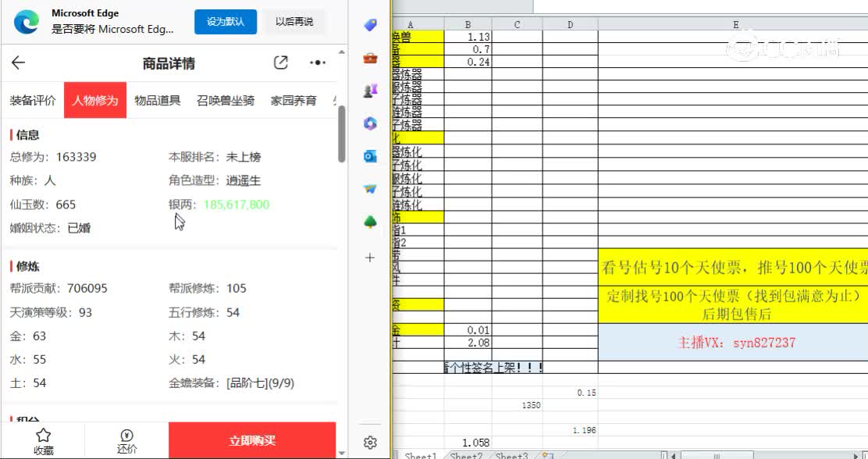Screen dimensions: 868x459
Task: Click the 立即购买 purchase button
Action: pyautogui.click(x=251, y=439)
